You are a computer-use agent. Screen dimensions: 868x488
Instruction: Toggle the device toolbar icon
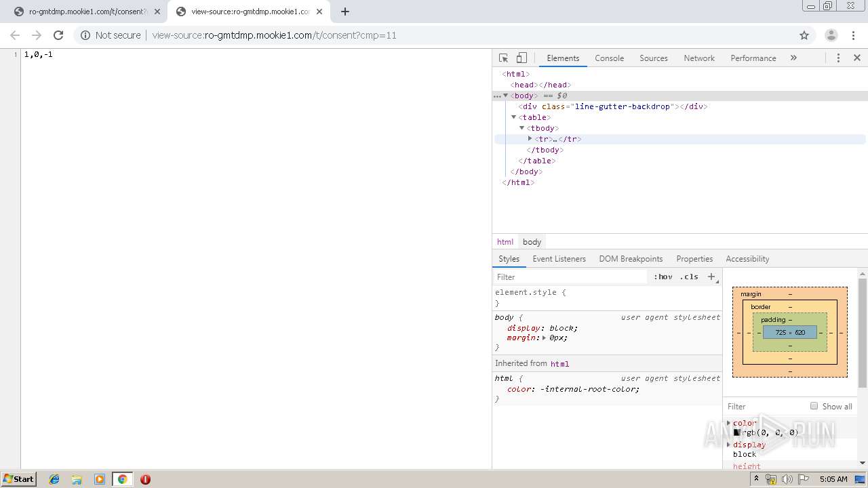[521, 58]
